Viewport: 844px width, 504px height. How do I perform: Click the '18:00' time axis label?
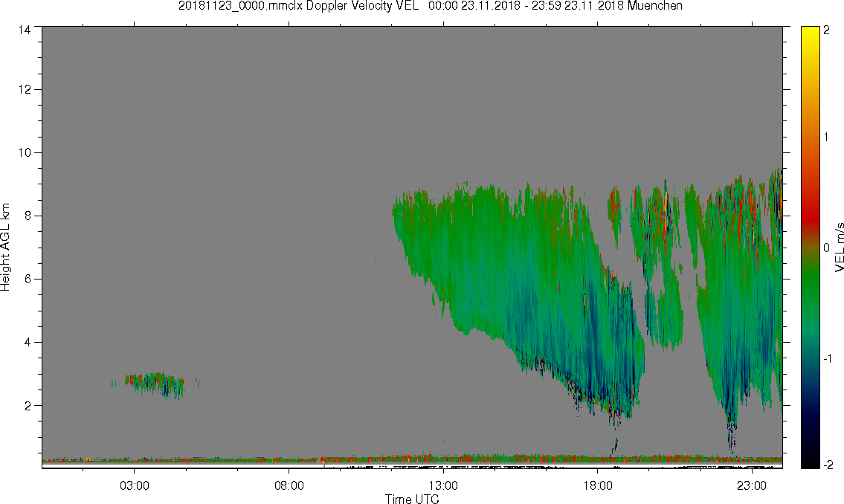(x=598, y=485)
